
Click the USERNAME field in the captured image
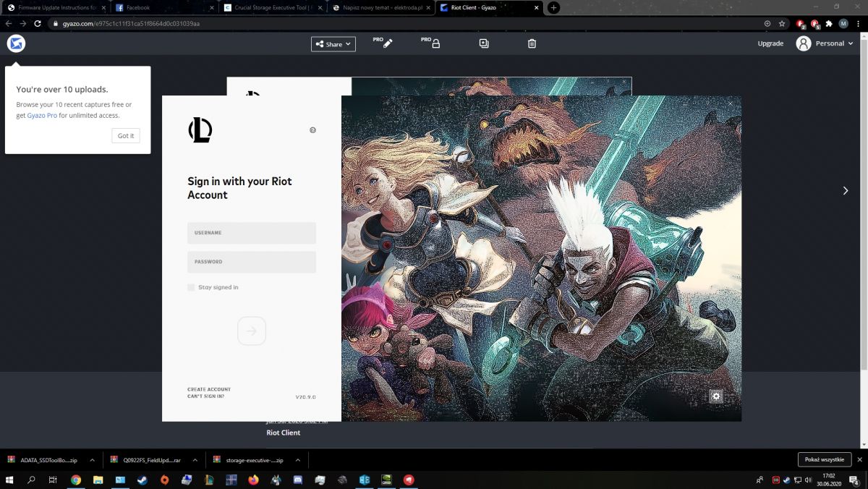[x=252, y=233]
